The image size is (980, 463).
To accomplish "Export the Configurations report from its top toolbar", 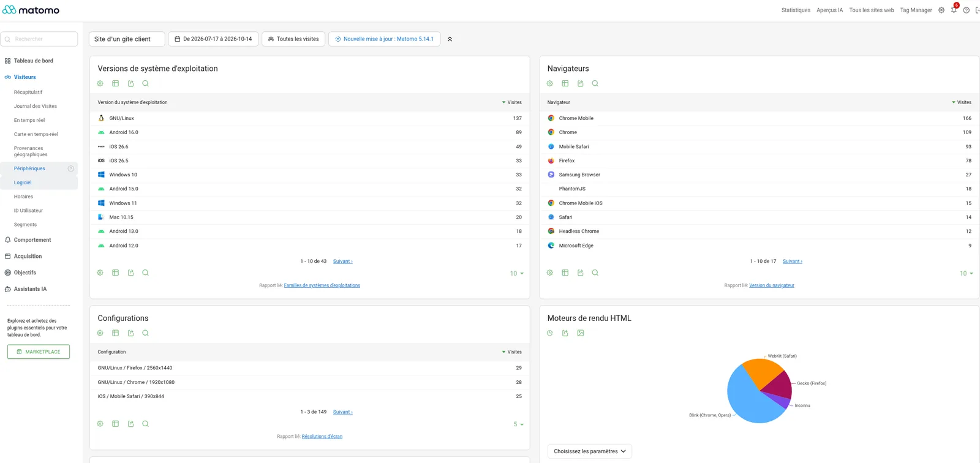I will coord(130,333).
